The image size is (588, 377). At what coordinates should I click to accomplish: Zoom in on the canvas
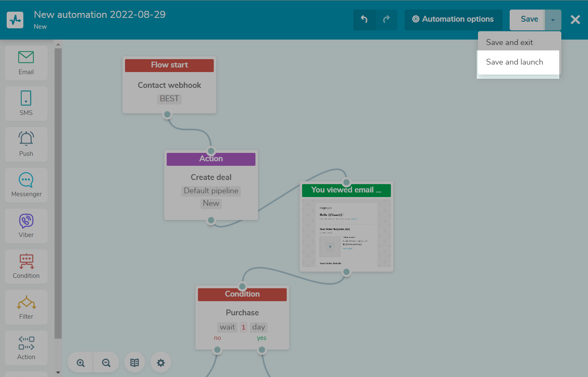click(80, 363)
